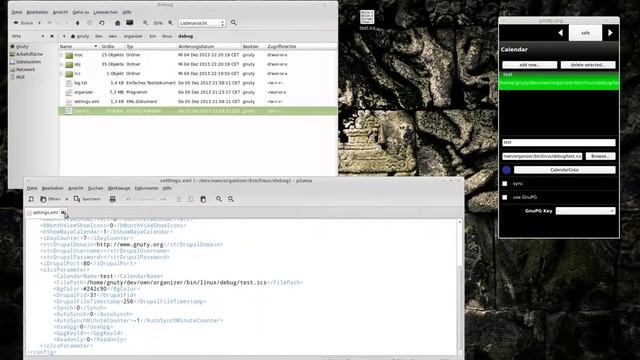Screen dimensions: 640x360
Task: Click the find and replace icon in pluma
Action: pos(231,199)
